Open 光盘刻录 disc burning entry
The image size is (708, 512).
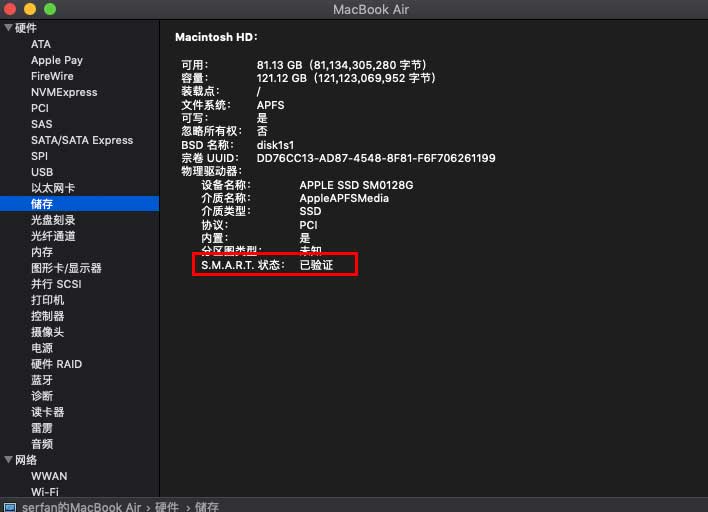point(53,220)
